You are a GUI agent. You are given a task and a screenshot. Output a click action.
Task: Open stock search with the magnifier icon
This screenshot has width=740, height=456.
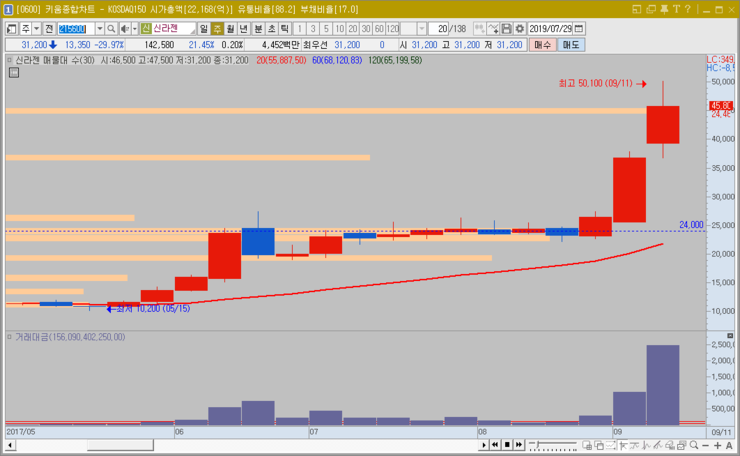111,29
